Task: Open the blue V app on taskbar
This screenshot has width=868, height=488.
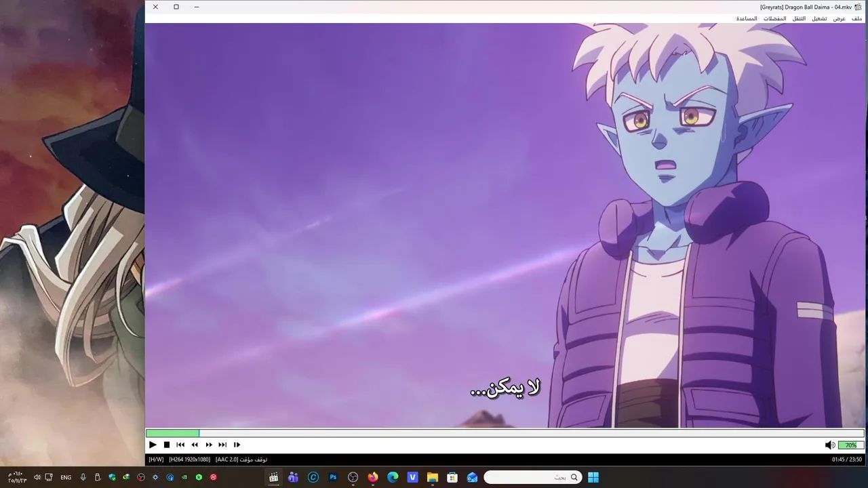Action: point(412,477)
